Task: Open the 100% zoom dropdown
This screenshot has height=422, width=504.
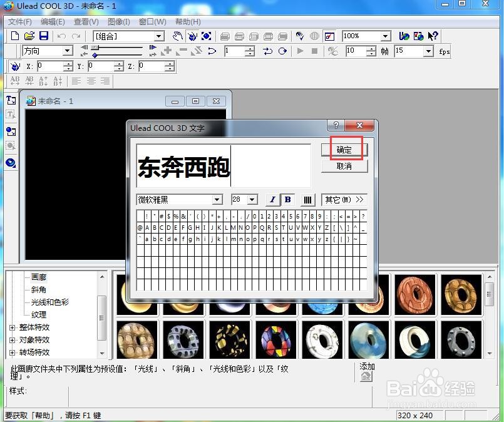Action: tap(386, 36)
